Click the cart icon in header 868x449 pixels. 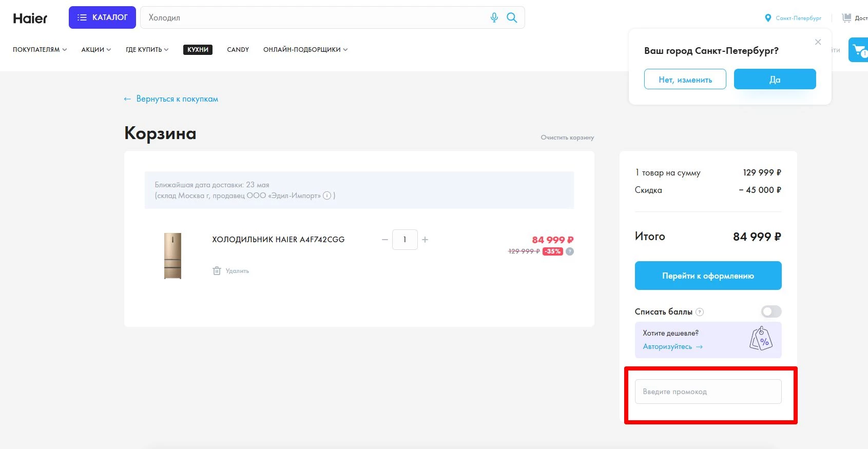858,50
